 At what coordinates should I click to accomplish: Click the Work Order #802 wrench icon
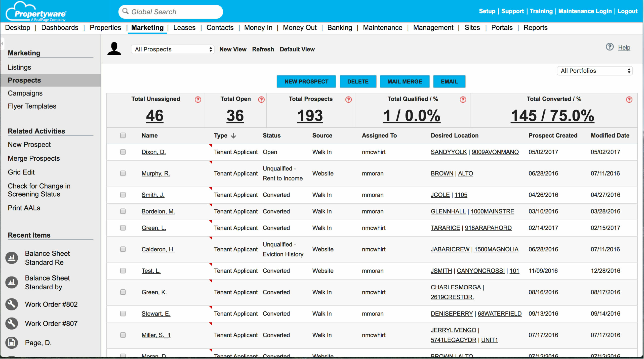(x=12, y=304)
